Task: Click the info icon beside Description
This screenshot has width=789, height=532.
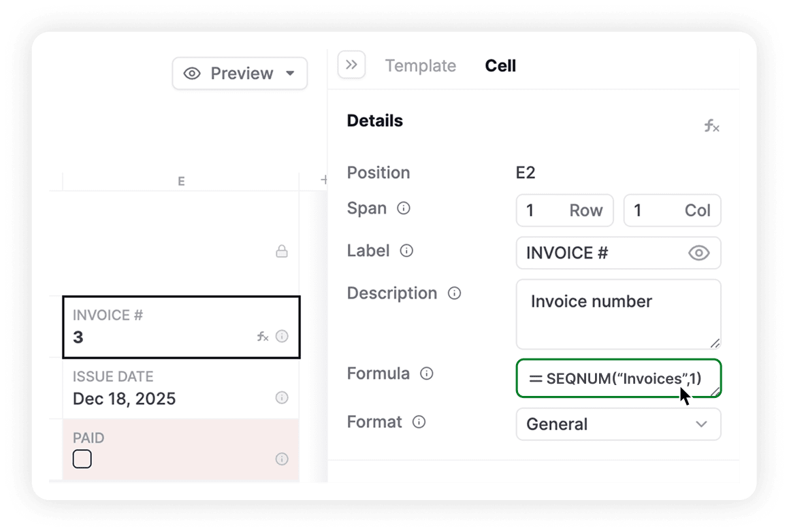Action: 454,293
